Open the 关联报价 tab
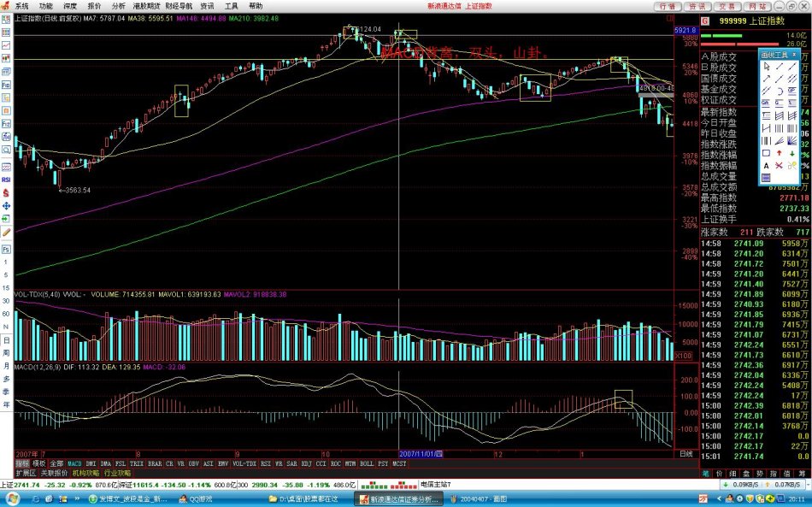This screenshot has height=507, width=812. tap(55, 473)
